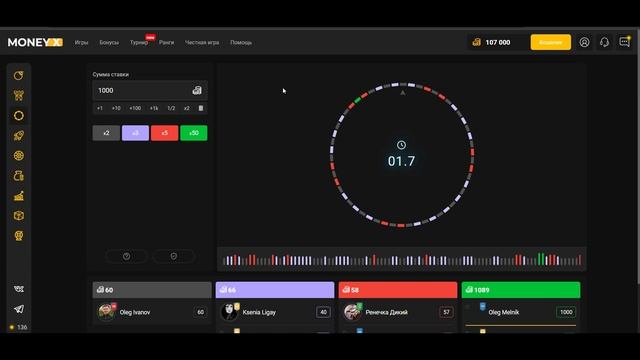This screenshot has width=640, height=360.
Task: Open the user profile icon
Action: [x=584, y=42]
